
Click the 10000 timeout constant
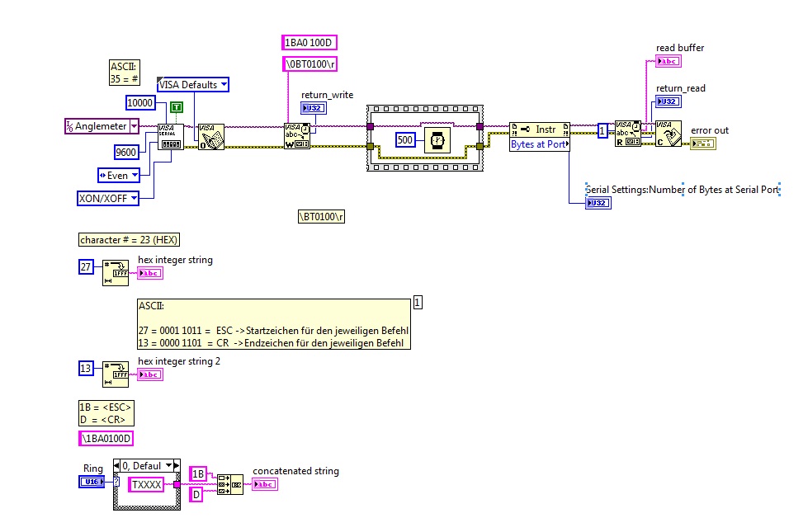[x=140, y=102]
